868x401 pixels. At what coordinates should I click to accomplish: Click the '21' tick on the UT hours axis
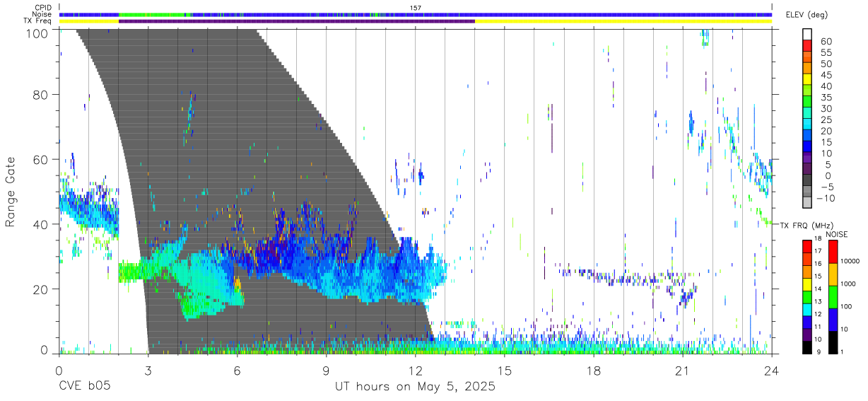pyautogui.click(x=683, y=370)
